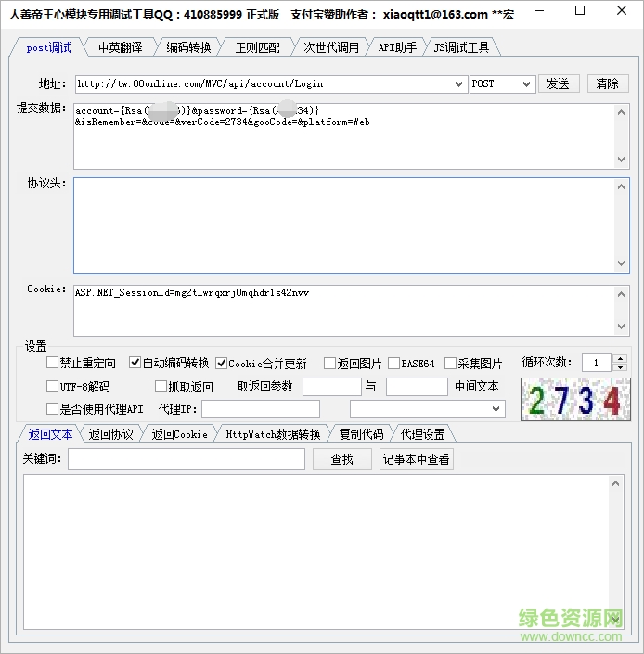The width and height of the screenshot is (644, 654).
Task: Click the 代理IP input field
Action: click(x=261, y=409)
